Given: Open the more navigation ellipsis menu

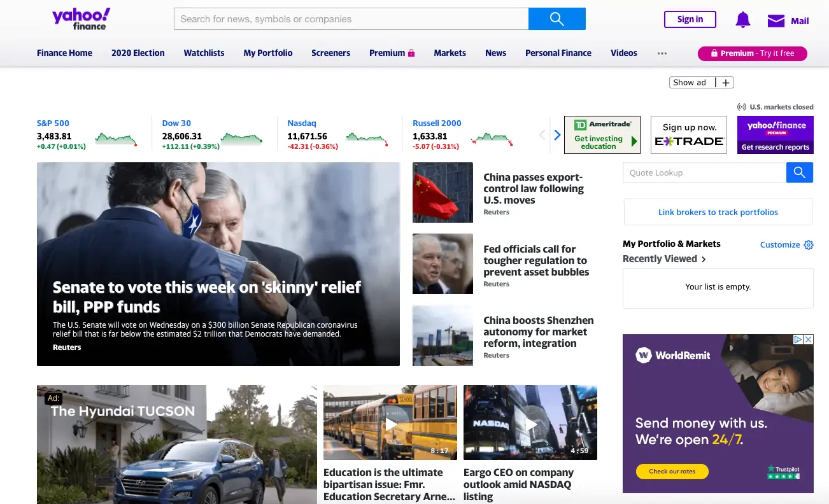Looking at the screenshot, I should 662,53.
